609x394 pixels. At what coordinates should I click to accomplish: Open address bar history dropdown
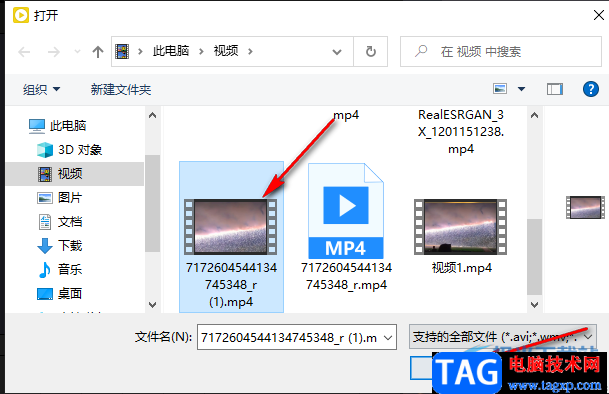(x=337, y=52)
